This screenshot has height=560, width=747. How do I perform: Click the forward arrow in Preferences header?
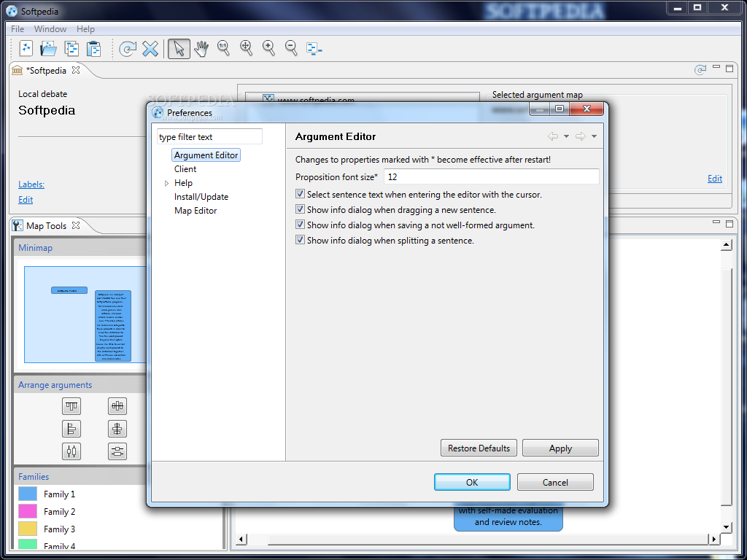pos(580,136)
